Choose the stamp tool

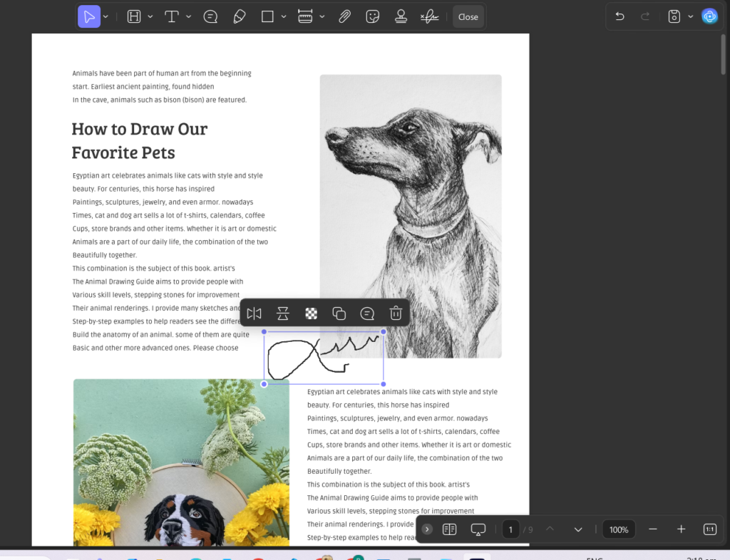tap(401, 16)
